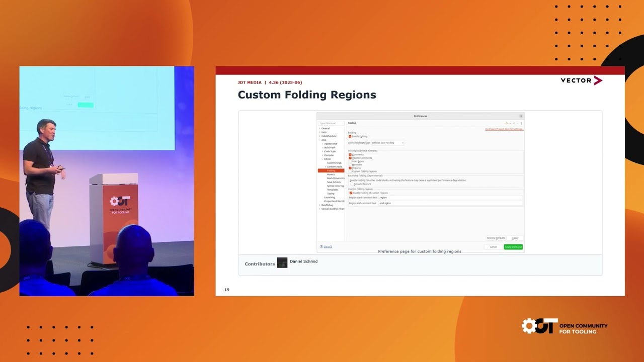Expand the Run/Debug tree node
The width and height of the screenshot is (644, 362).
coord(319,205)
